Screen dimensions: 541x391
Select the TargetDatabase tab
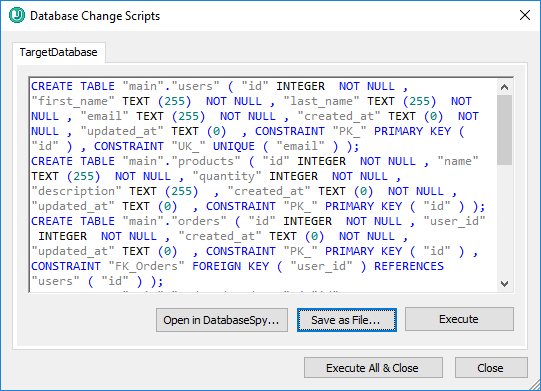(58, 52)
